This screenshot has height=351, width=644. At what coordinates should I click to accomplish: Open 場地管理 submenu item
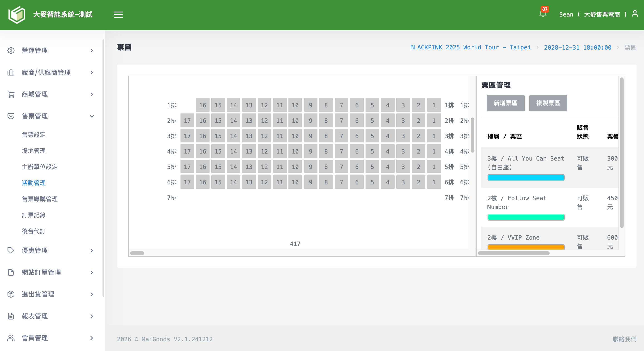[34, 151]
